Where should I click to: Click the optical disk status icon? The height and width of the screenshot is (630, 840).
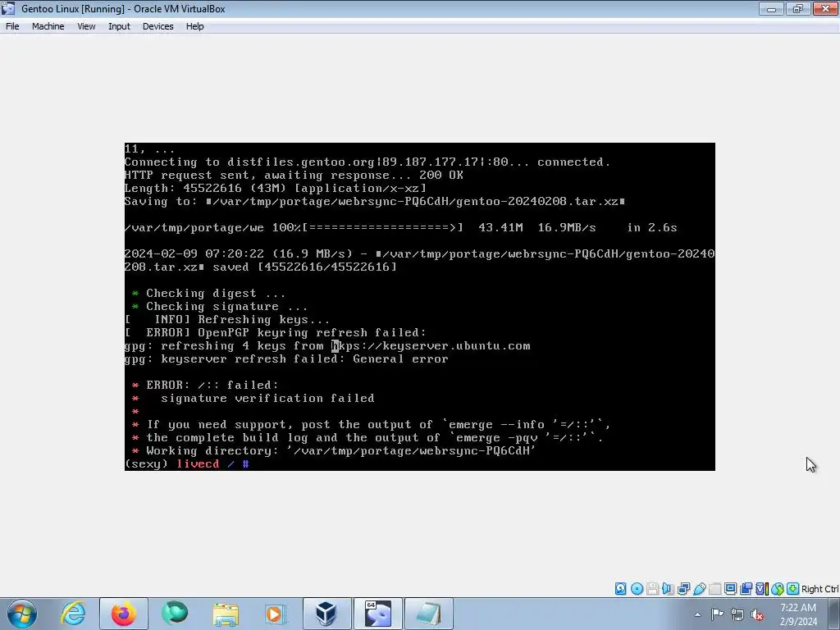(637, 589)
